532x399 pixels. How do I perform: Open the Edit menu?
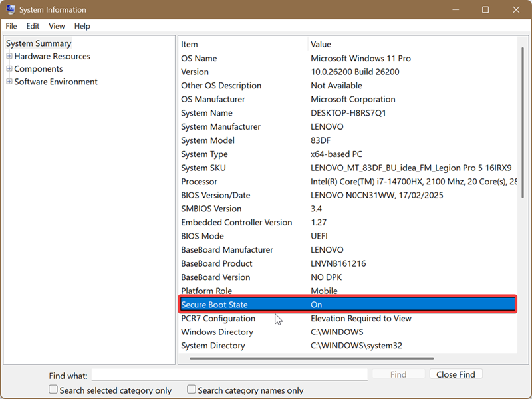pyautogui.click(x=33, y=26)
